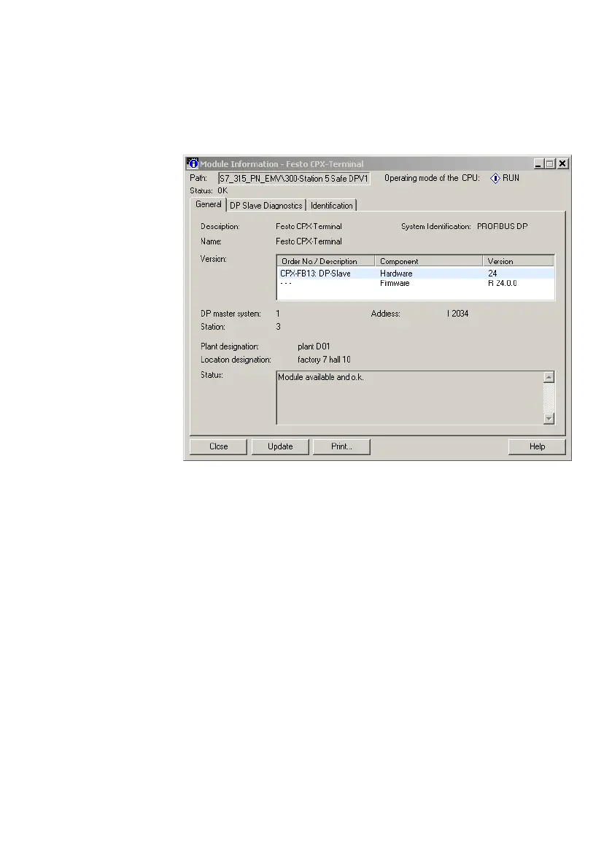Select the Firmware component cell

coord(395,283)
